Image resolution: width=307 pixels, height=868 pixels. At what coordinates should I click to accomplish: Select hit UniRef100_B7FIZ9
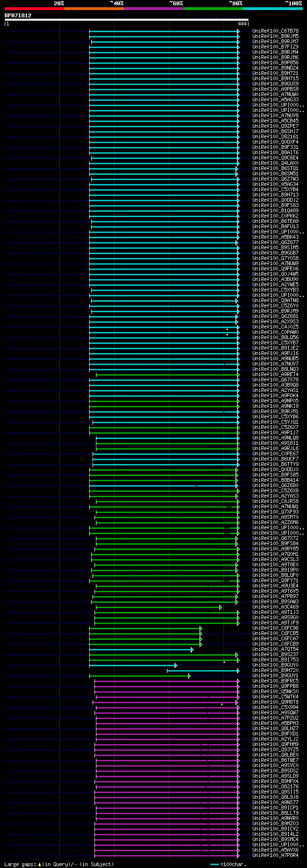click(x=275, y=47)
